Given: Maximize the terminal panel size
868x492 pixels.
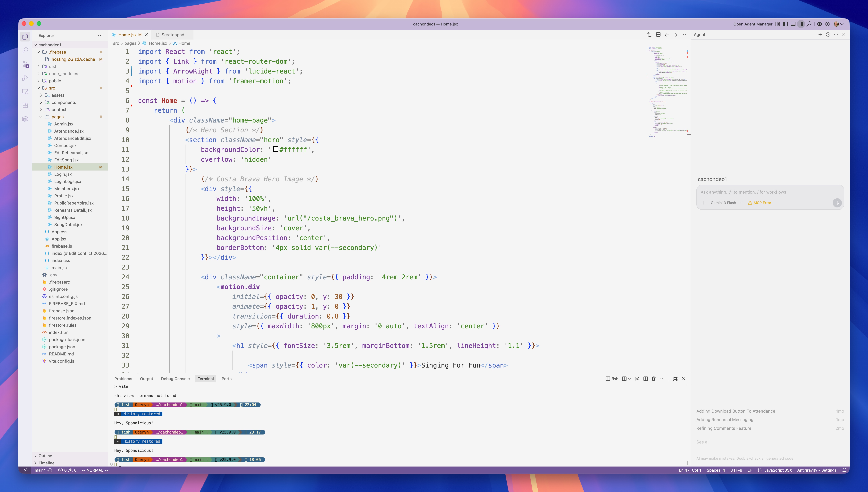Looking at the screenshot, I should [675, 379].
